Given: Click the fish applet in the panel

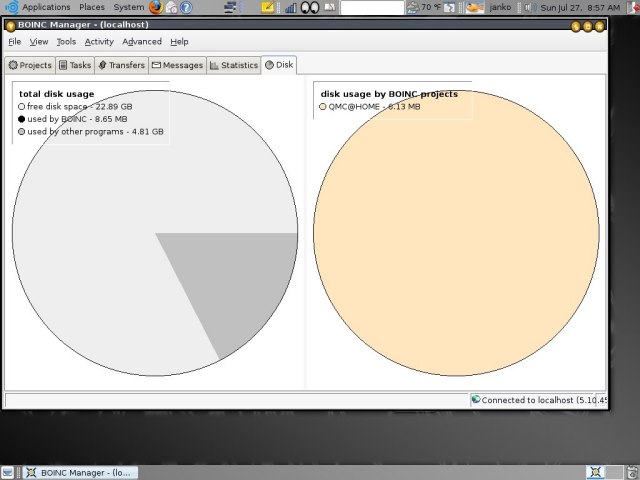Looking at the screenshot, I should (x=475, y=7).
